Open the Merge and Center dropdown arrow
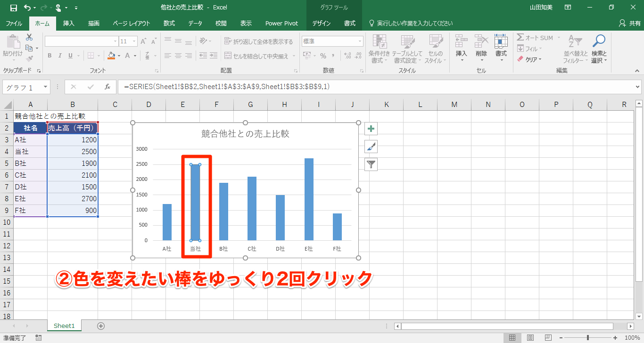Viewport: 644px width, 343px height. point(293,56)
